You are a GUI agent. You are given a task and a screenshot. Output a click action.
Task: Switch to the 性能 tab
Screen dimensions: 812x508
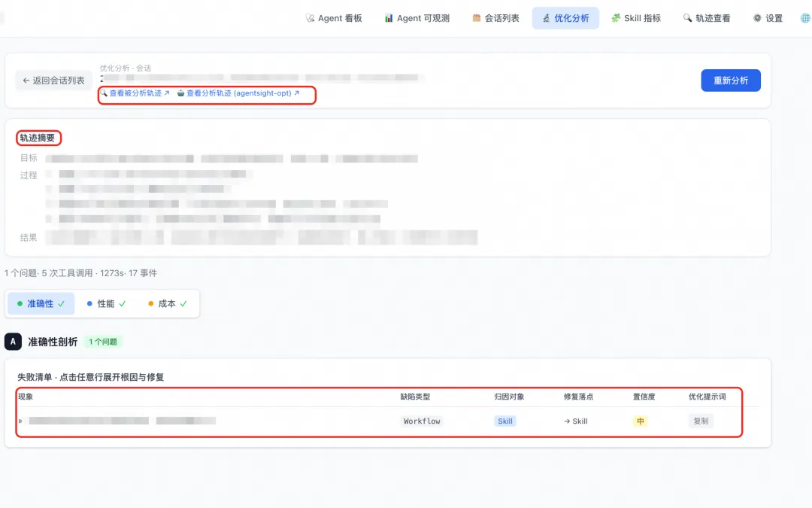[106, 304]
